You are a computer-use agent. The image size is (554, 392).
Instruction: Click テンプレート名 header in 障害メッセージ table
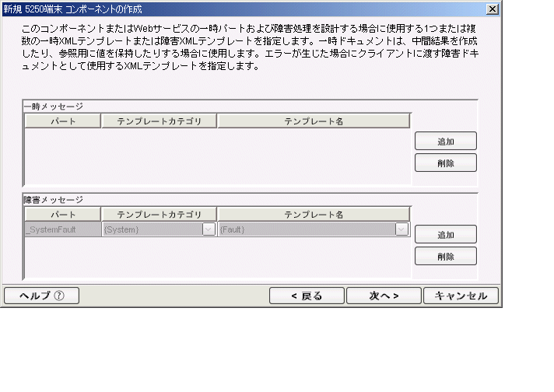pos(314,215)
